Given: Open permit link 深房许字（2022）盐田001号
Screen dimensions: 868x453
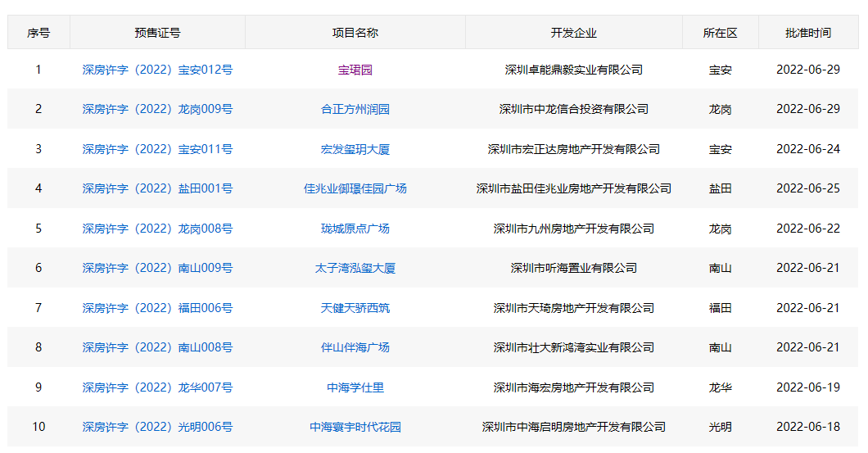Looking at the screenshot, I should [x=157, y=188].
